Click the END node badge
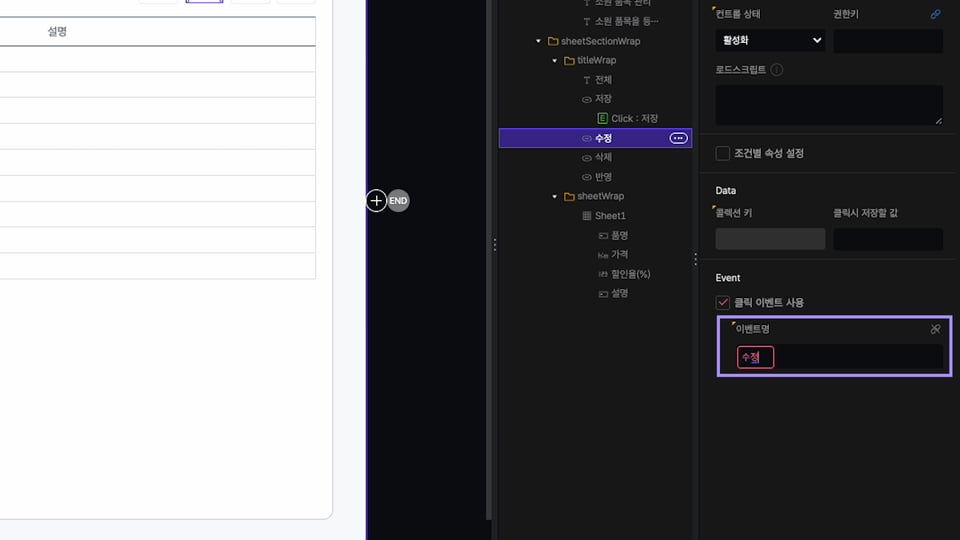This screenshot has width=960, height=540. click(399, 201)
